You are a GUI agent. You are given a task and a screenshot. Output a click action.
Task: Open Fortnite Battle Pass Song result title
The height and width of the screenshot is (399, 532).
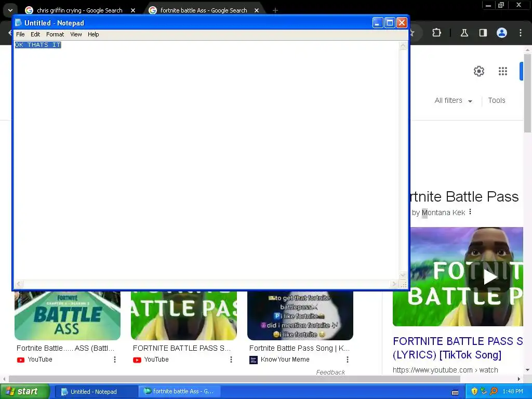(300, 348)
